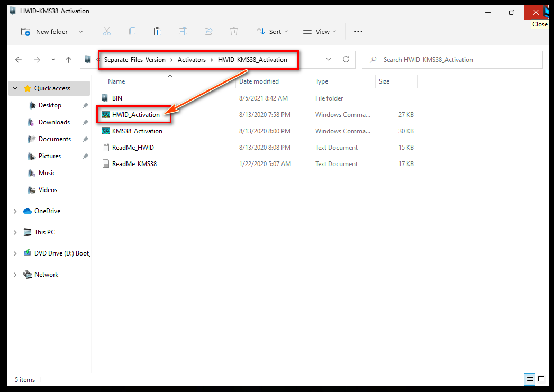Sort by the Type column header
This screenshot has width=554, height=392.
pyautogui.click(x=322, y=81)
